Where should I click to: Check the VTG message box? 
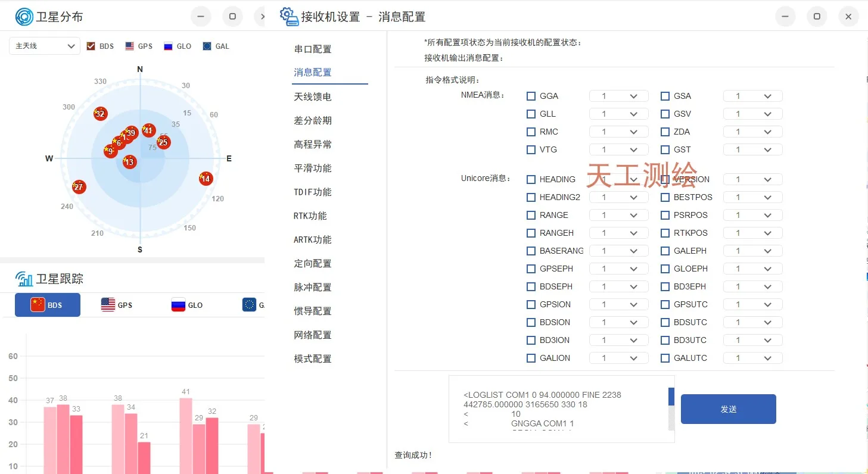[x=531, y=149]
